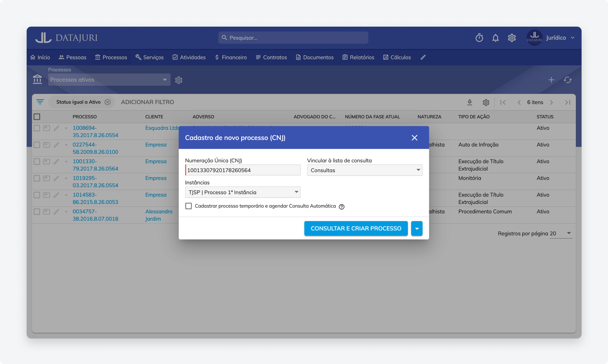Click the filter lines icon
The image size is (608, 364).
pyautogui.click(x=40, y=102)
